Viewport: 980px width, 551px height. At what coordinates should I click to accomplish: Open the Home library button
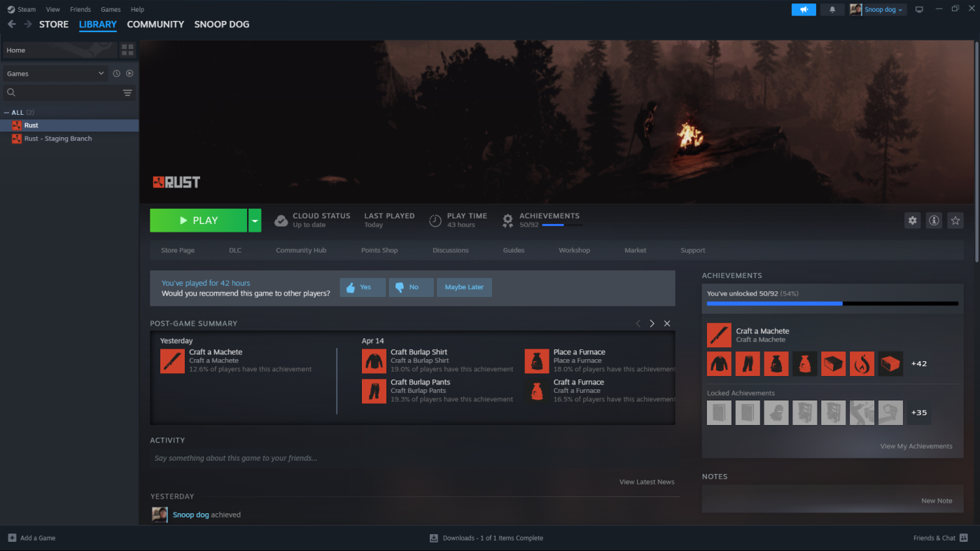(x=59, y=50)
